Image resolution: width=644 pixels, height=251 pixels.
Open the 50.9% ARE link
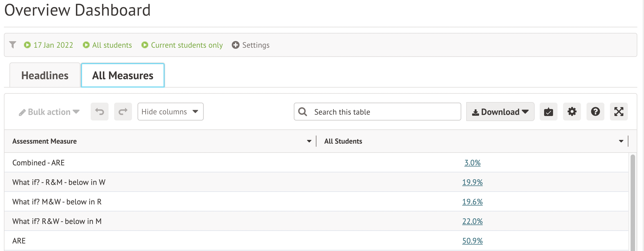coord(472,241)
